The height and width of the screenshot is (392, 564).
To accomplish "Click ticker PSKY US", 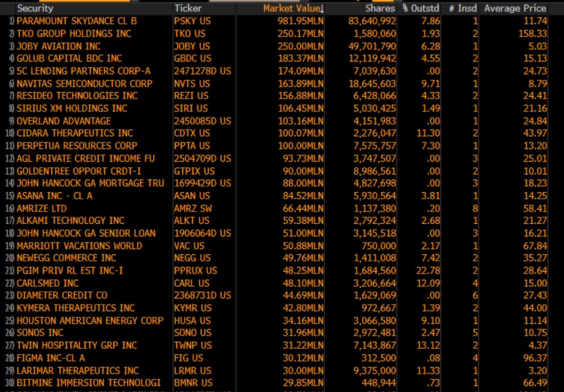I will (x=193, y=21).
